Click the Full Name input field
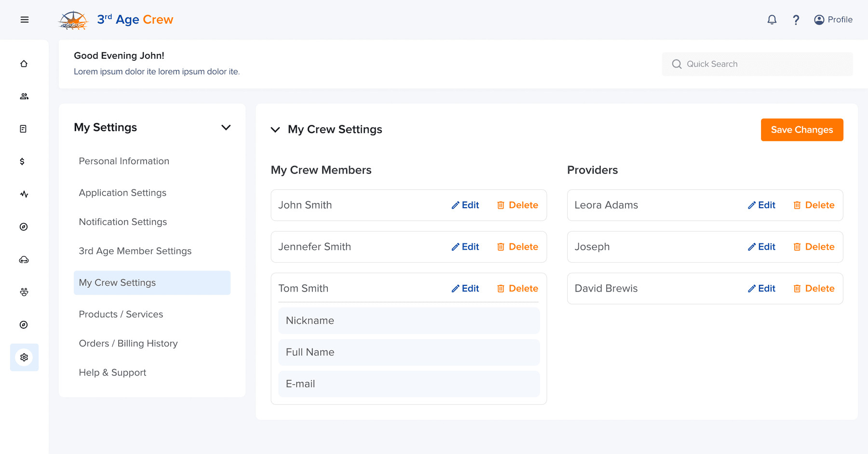This screenshot has height=454, width=868. (409, 352)
